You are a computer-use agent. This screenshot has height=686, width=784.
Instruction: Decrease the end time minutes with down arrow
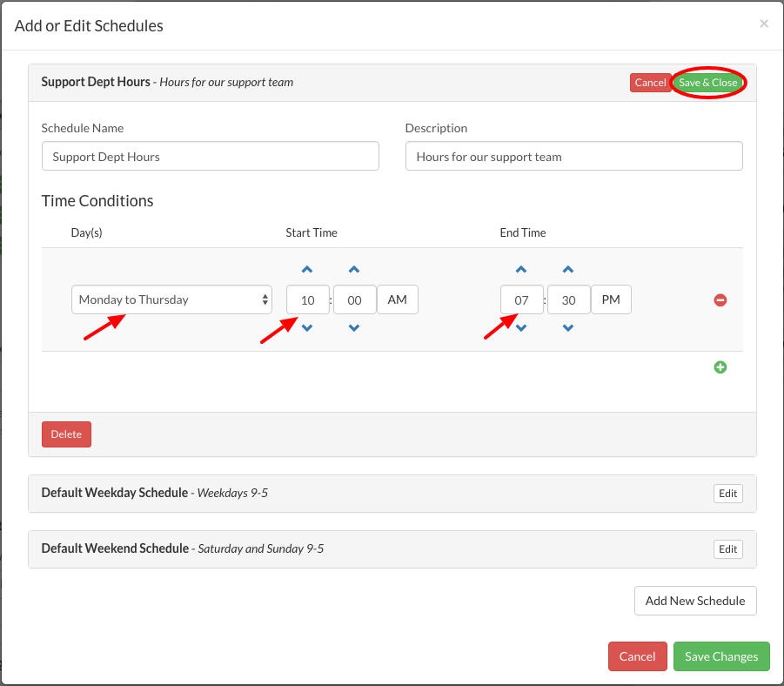point(568,328)
